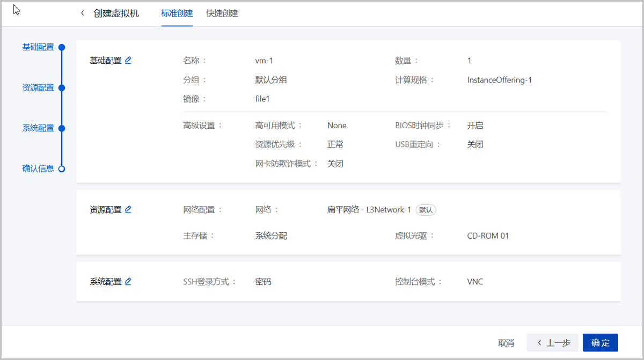
Task: Click the 系统配置 card heading
Action: point(106,282)
